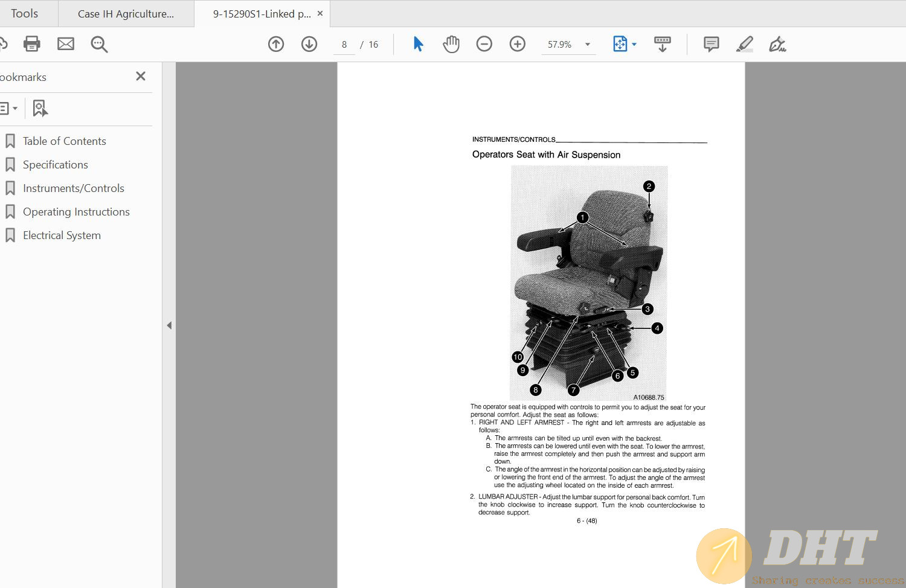
Task: Add a comment sticky note
Action: pos(712,44)
